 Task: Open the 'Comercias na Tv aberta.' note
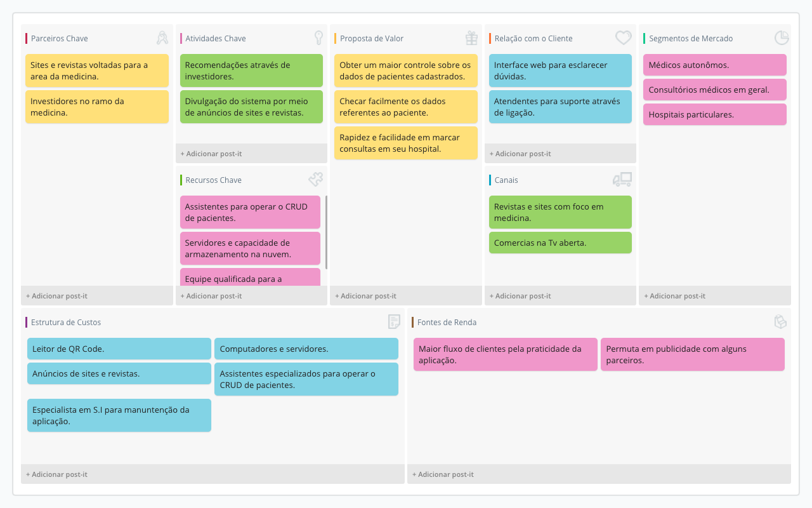point(560,243)
